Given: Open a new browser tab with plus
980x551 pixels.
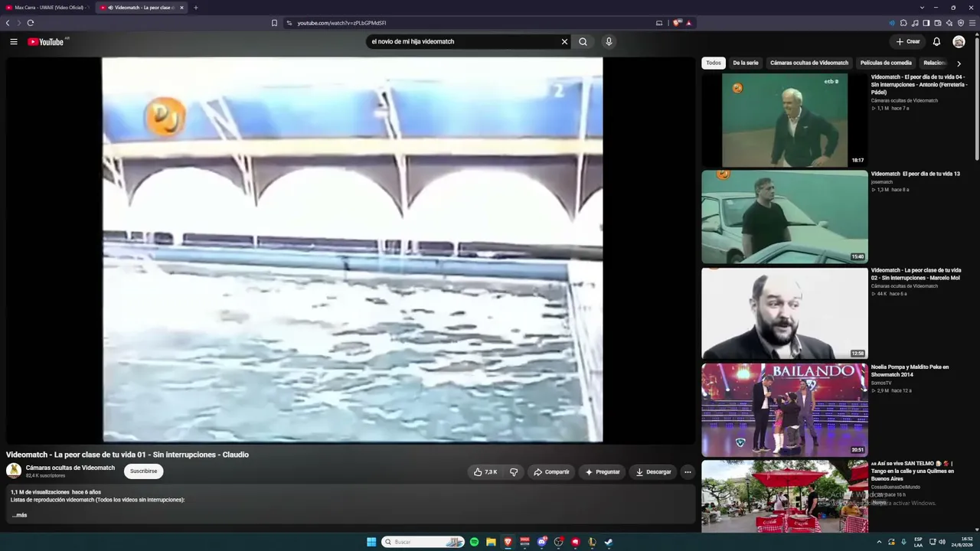Looking at the screenshot, I should (195, 8).
